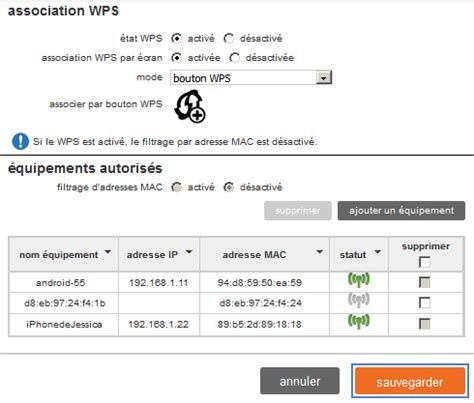This screenshot has height=403, width=474.
Task: Set association WPS par écran to désactivée
Action: coord(234,58)
